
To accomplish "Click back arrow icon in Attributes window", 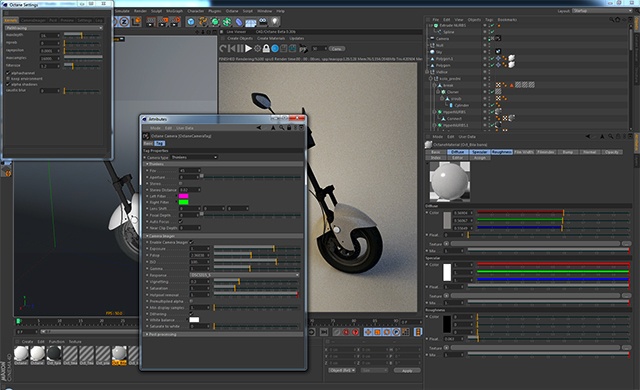I will pyautogui.click(x=258, y=128).
